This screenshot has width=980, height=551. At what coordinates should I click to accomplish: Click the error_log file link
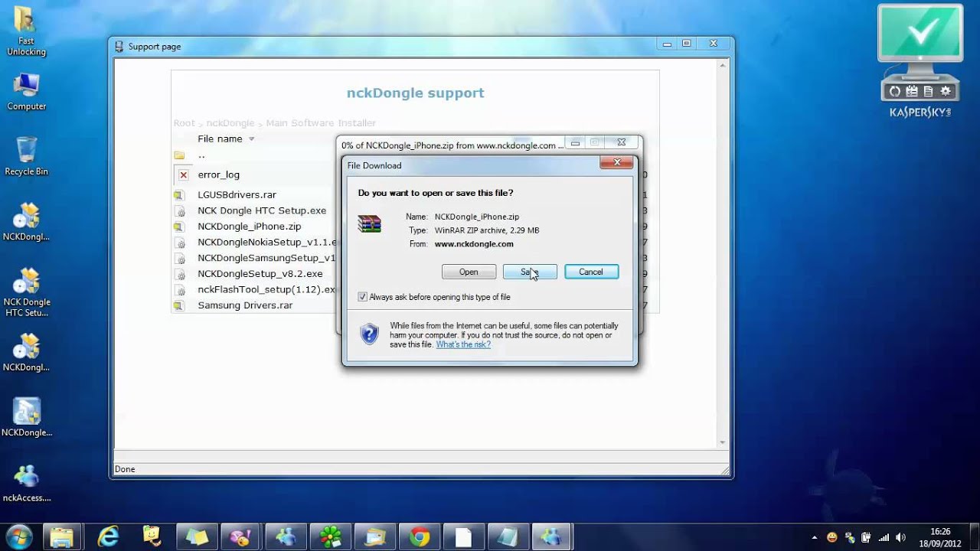coord(218,174)
